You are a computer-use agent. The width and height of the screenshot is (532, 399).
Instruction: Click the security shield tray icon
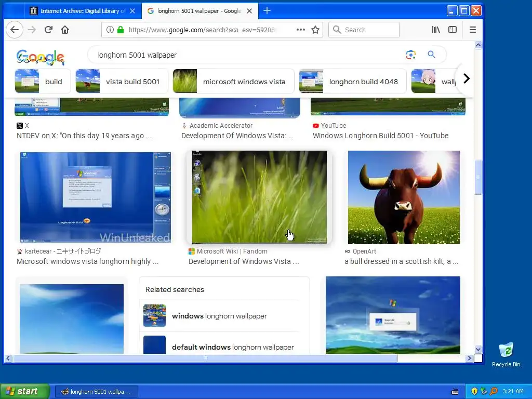coord(474,391)
